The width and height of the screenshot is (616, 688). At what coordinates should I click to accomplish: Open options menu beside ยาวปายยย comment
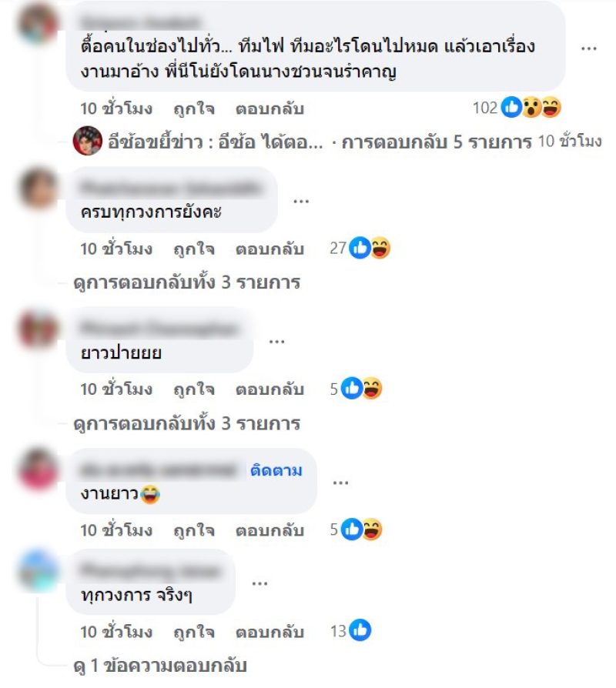[276, 342]
